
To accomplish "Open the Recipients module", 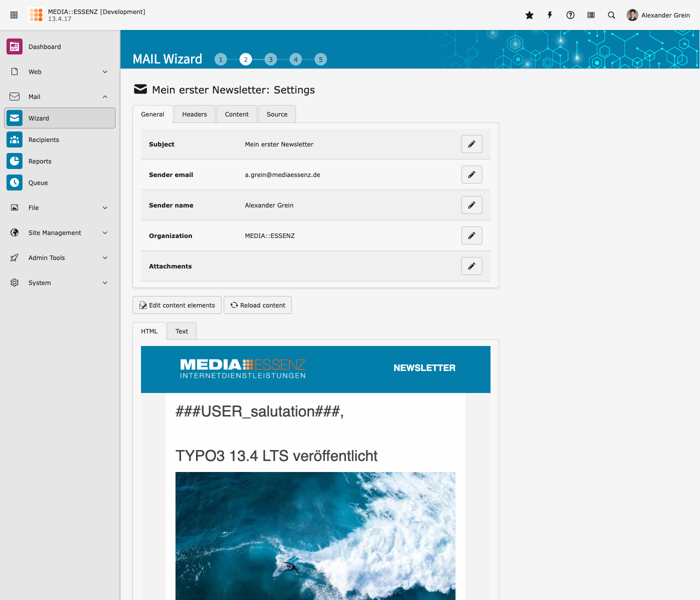I will pos(43,140).
